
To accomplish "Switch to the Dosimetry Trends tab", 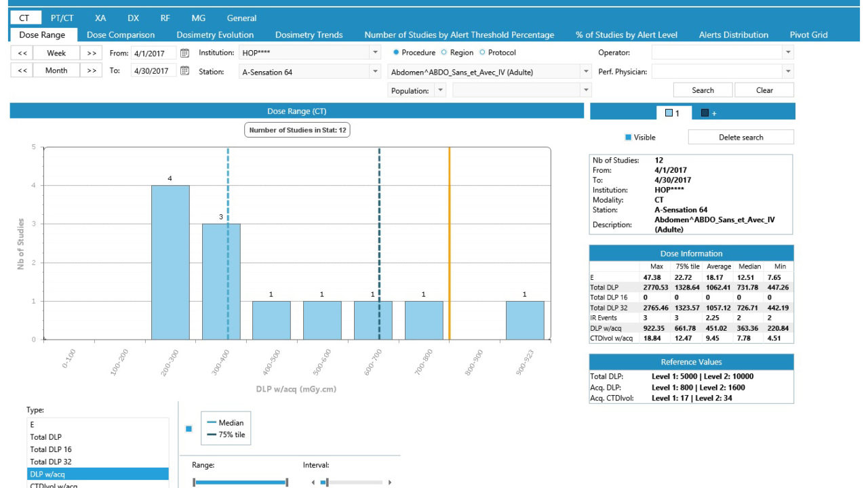I will click(309, 35).
